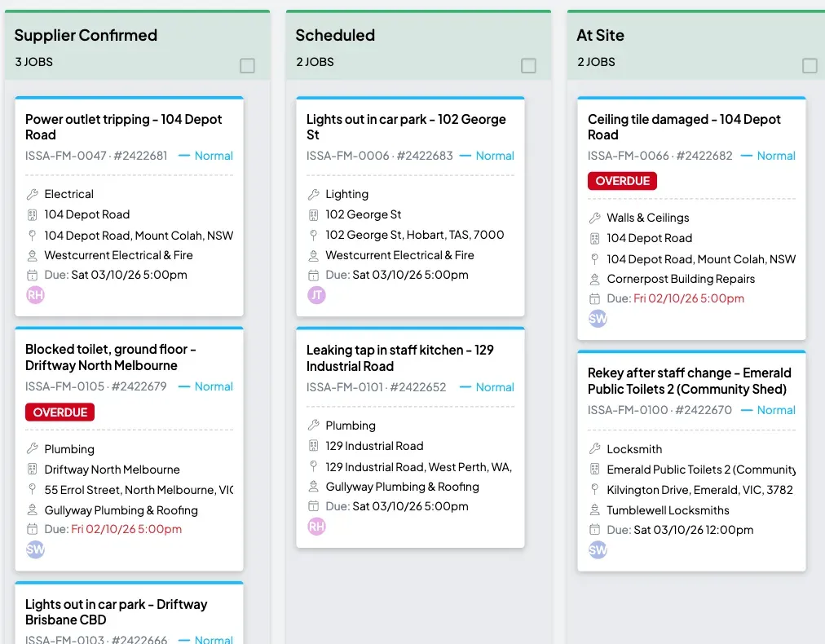Tick the Supplier Confirmed column select-all checkbox
Viewport: 825px width, 644px height.
click(x=247, y=66)
